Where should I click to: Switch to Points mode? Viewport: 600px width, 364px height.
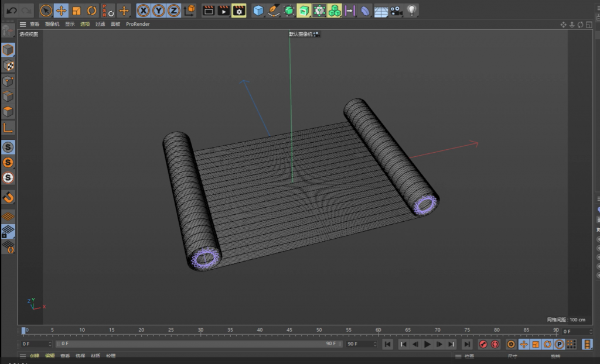[x=8, y=81]
